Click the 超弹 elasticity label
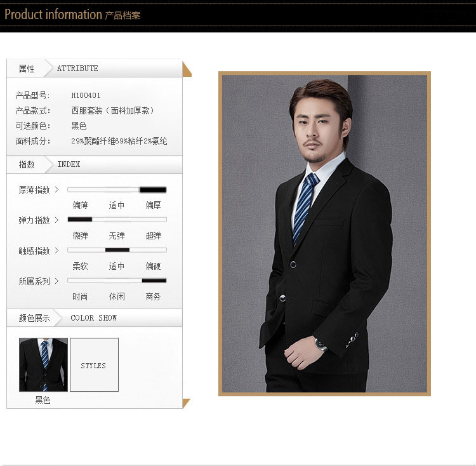 pos(153,236)
